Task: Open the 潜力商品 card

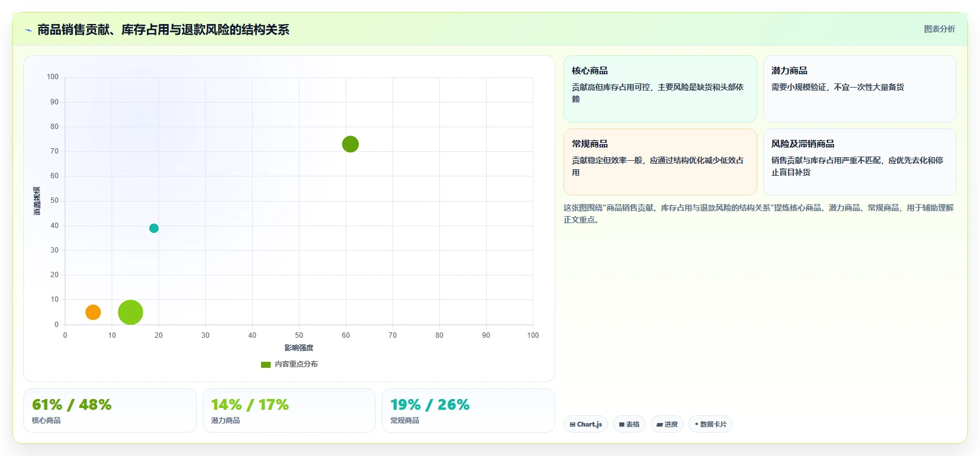Action: tap(859, 89)
